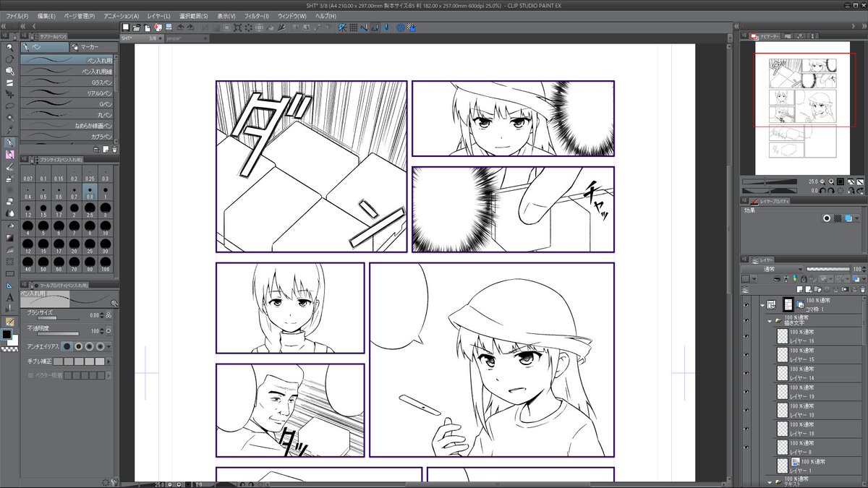This screenshot has width=868, height=488.
Task: Hide layer レイヤー 16
Action: point(746,335)
